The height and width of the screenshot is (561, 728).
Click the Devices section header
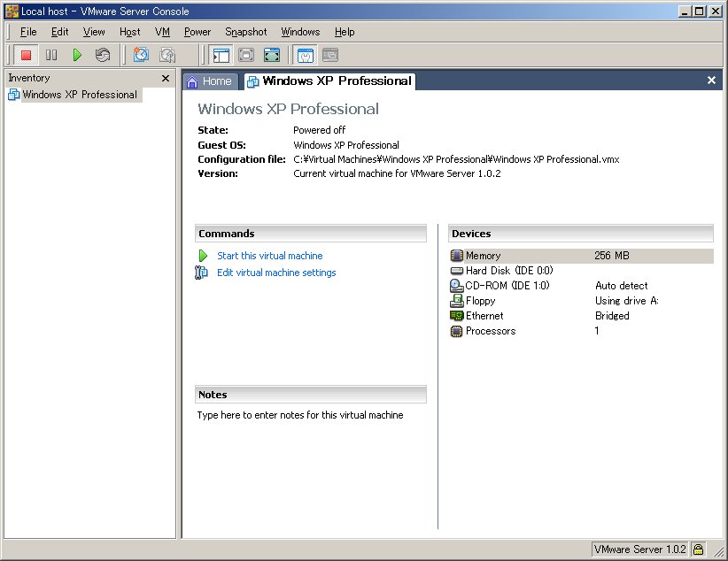click(x=580, y=234)
